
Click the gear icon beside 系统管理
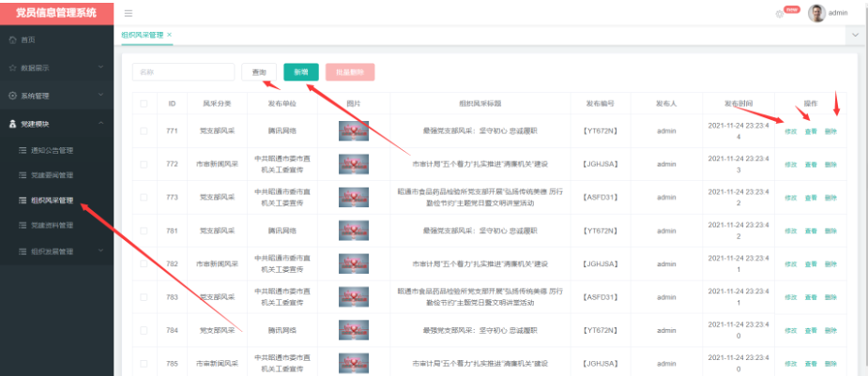coord(13,96)
